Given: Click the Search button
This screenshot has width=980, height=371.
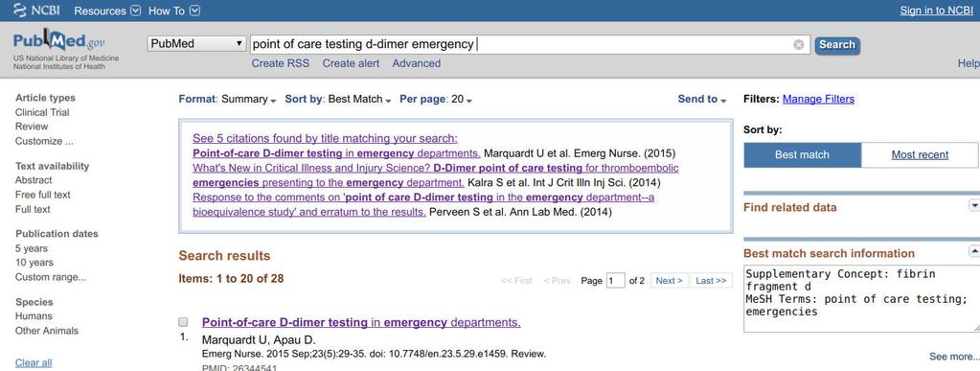Looking at the screenshot, I should click(x=837, y=45).
